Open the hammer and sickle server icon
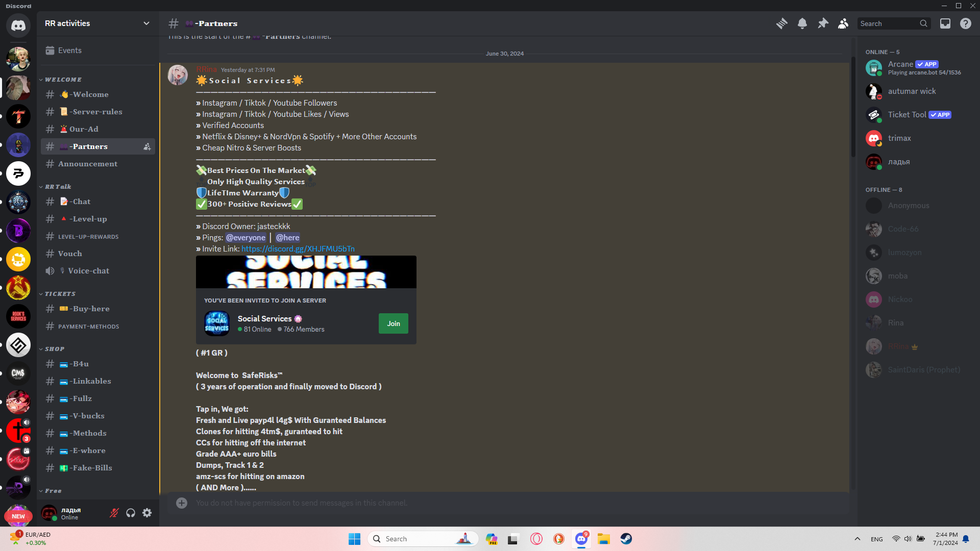This screenshot has width=980, height=551. [18, 288]
